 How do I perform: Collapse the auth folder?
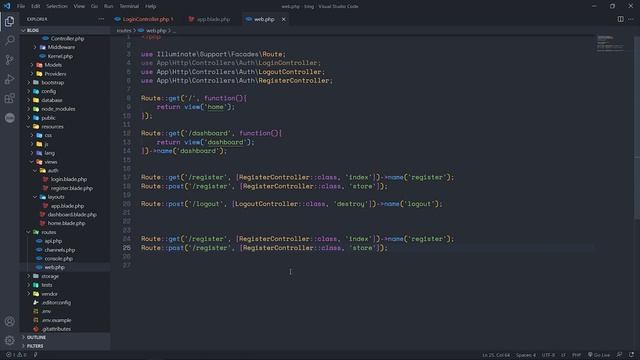[x=65, y=171]
